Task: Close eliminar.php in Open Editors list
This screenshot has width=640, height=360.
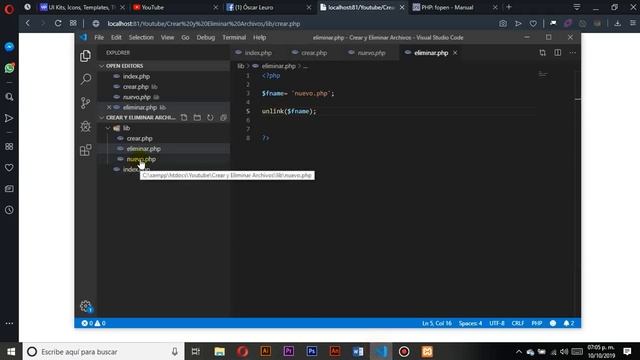Action: tap(109, 107)
